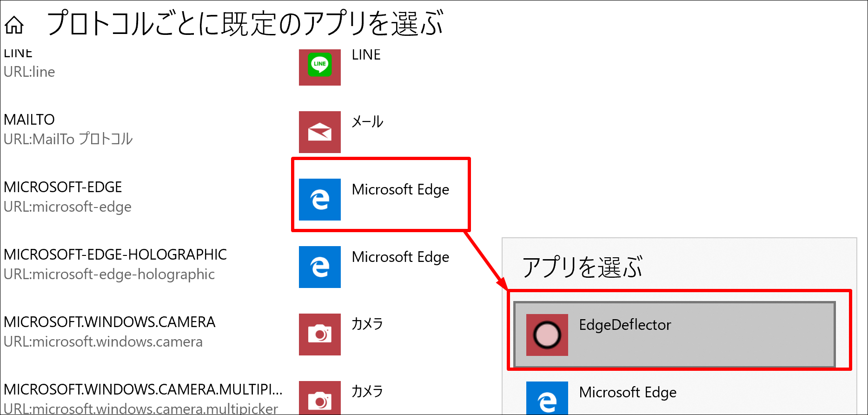Image resolution: width=868 pixels, height=415 pixels.
Task: Click the アプリを選ぶ popup heading
Action: click(583, 267)
